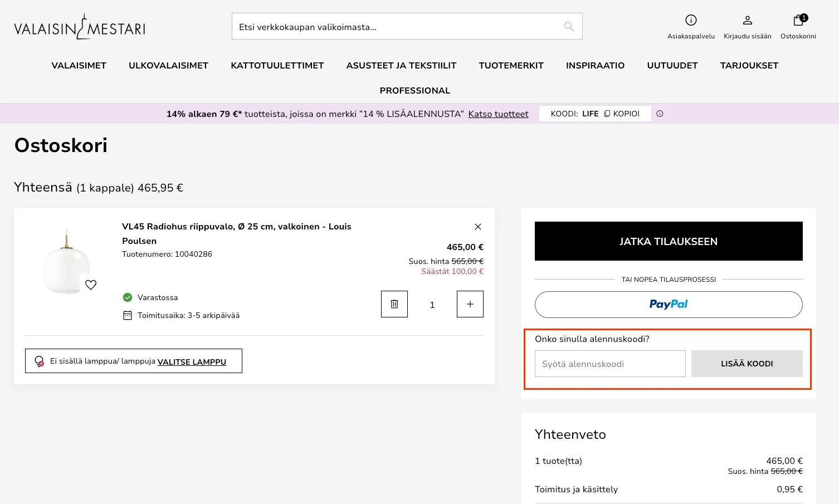The width and height of the screenshot is (839, 504).
Task: Proceed with JATKA TILAUKSEEN button
Action: click(x=669, y=241)
